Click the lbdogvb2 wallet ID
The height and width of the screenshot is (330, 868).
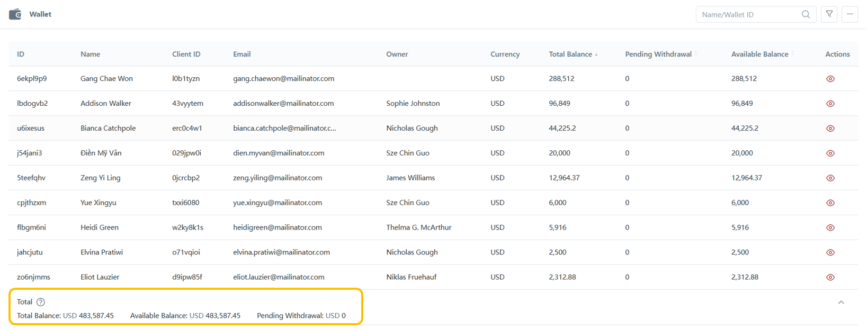click(x=32, y=103)
